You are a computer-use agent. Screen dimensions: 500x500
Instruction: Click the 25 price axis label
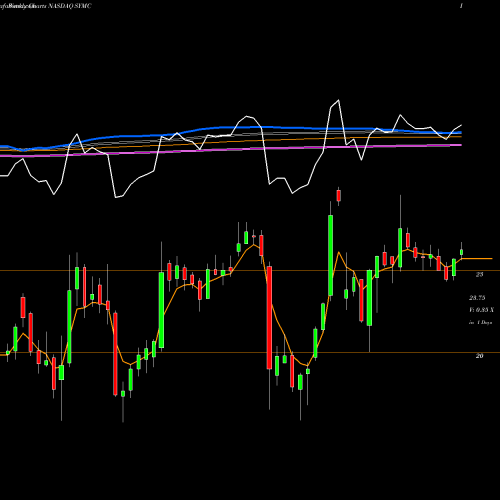[479, 274]
